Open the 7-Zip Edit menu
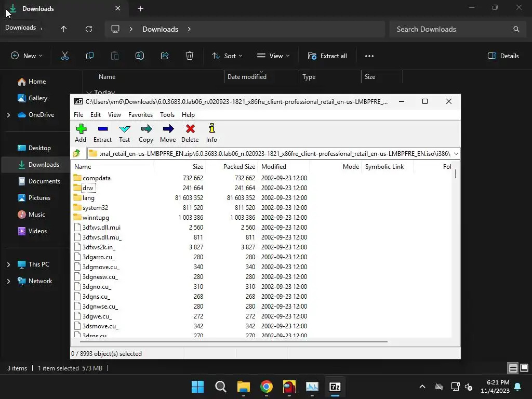Screen dimensions: 532x399 point(96,115)
